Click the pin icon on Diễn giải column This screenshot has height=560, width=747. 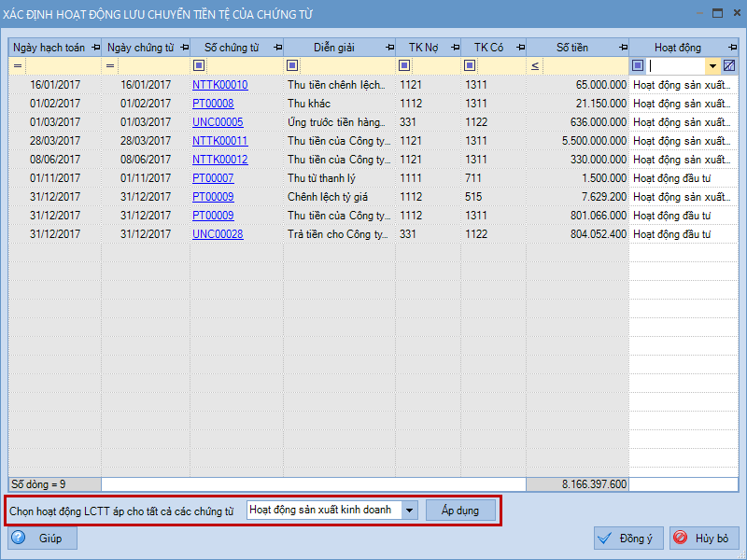pos(388,48)
